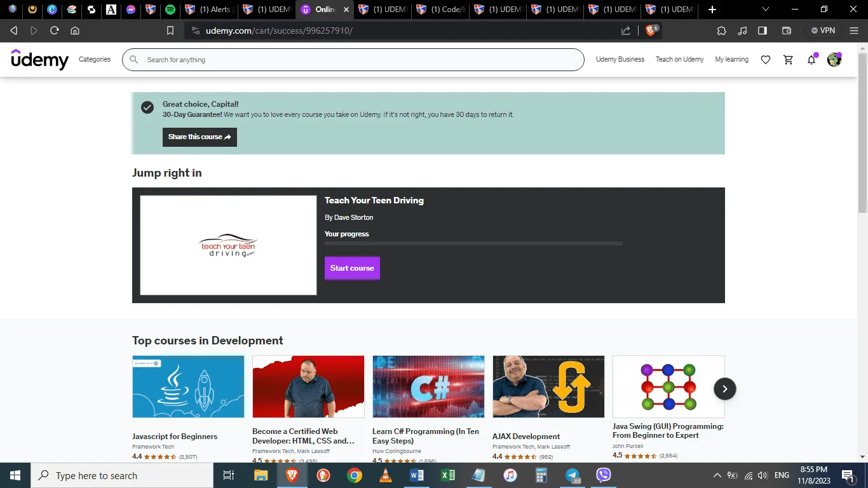
Task: Open the Teach Your Teen Driving thumbnail
Action: click(x=228, y=245)
